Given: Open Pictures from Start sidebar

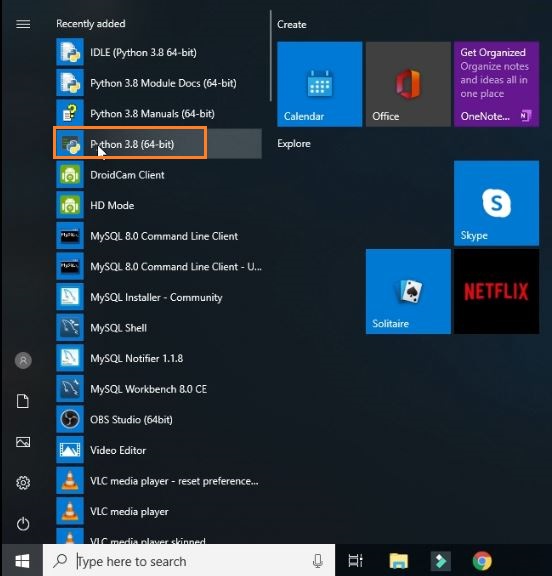Looking at the screenshot, I should tap(23, 442).
